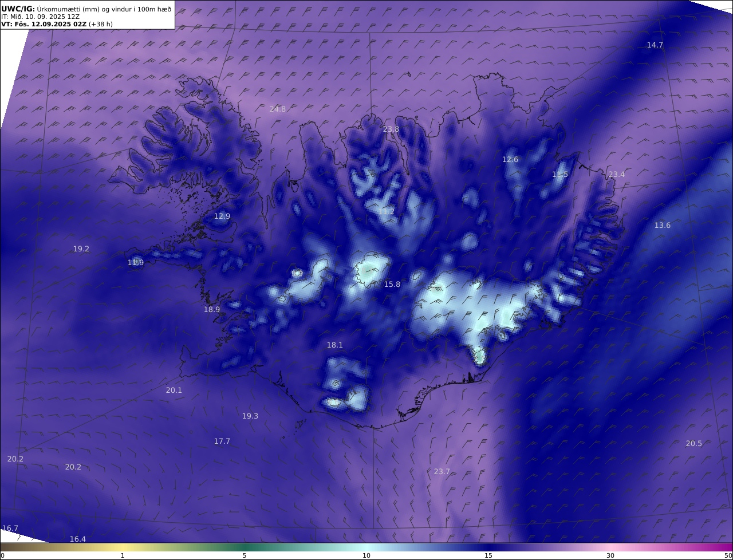Select the 19.3 value label

click(x=250, y=416)
